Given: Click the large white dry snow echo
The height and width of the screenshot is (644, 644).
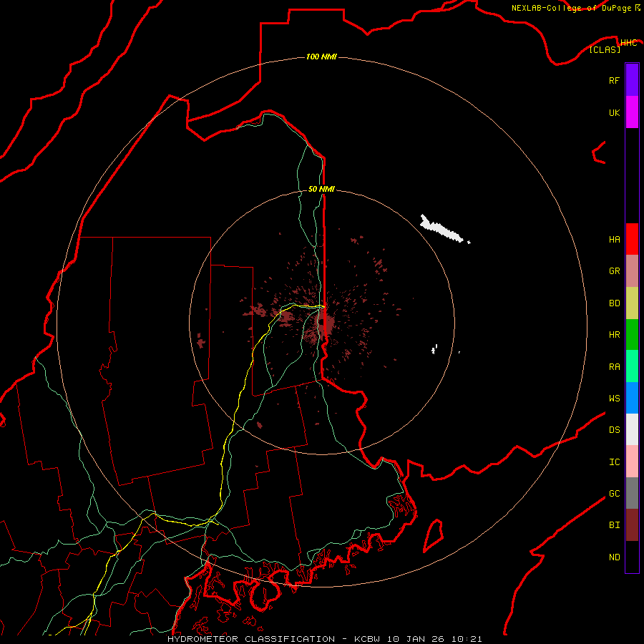Looking at the screenshot, I should (441, 228).
